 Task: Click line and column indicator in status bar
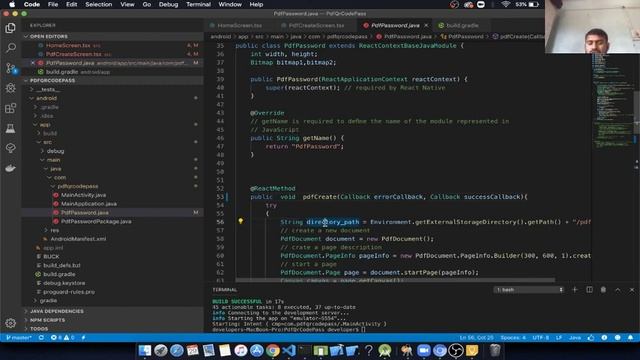pyautogui.click(x=476, y=338)
